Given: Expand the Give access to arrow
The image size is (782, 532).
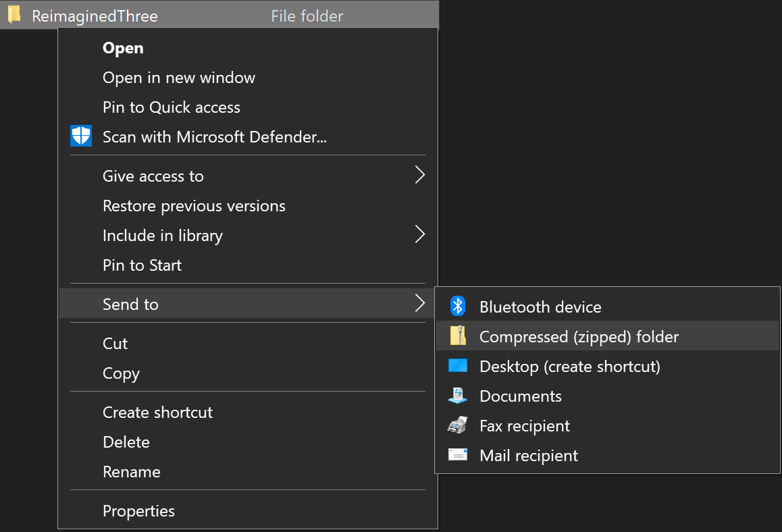Looking at the screenshot, I should 419,176.
